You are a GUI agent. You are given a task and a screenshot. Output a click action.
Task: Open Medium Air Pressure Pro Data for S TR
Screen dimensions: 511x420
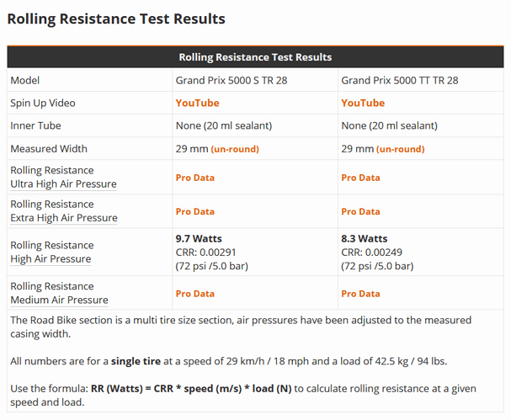coord(194,294)
